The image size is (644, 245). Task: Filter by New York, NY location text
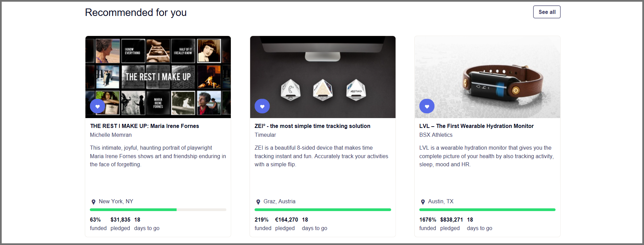pos(116,202)
